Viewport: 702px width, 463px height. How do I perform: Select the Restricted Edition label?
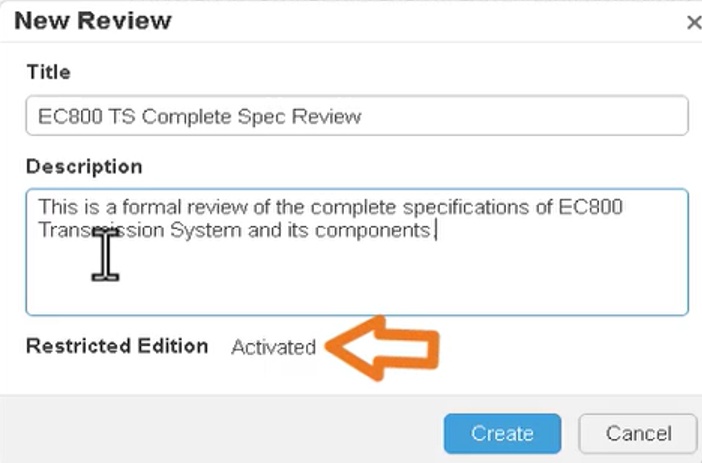117,346
